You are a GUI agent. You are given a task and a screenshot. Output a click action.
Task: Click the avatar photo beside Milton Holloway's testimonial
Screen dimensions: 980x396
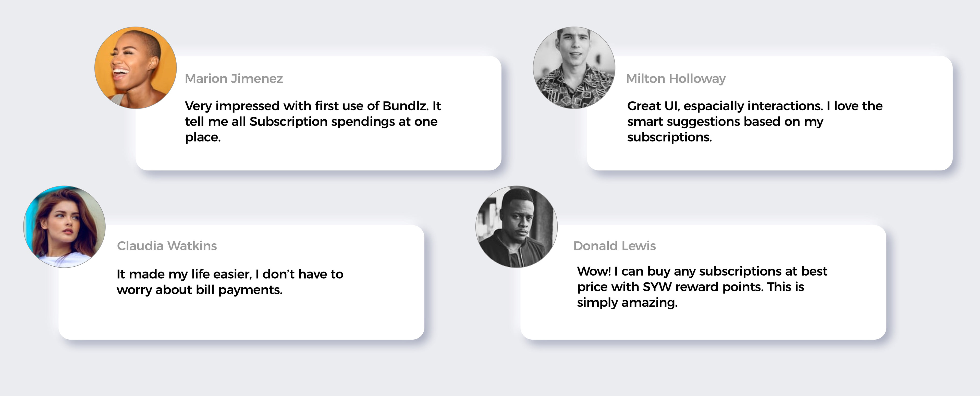[x=574, y=68]
